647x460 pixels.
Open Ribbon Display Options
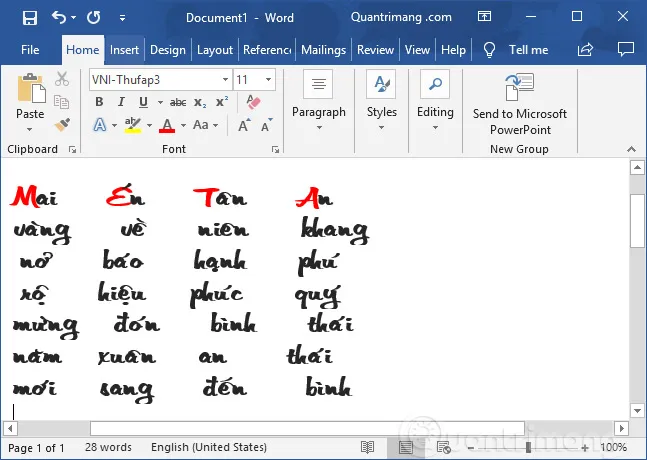[x=484, y=17]
